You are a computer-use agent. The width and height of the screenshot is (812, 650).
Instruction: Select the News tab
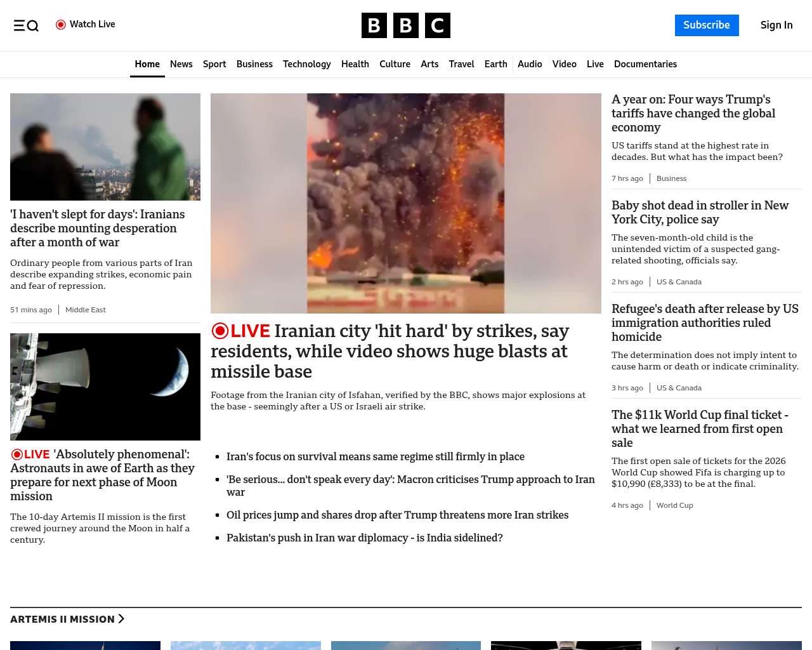181,64
